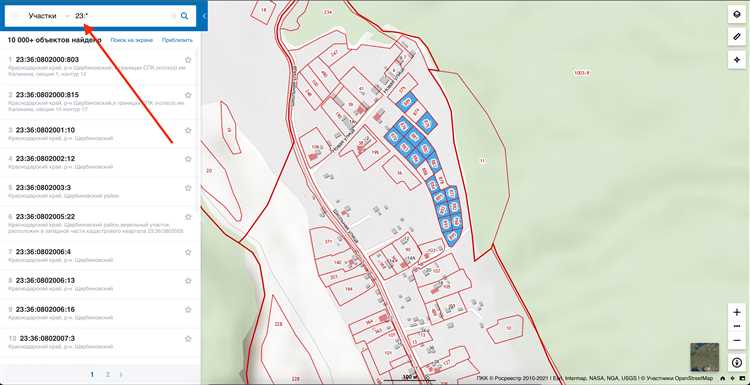
Task: Favorite parcel 23:36:0802000:803 star
Action: (x=188, y=60)
